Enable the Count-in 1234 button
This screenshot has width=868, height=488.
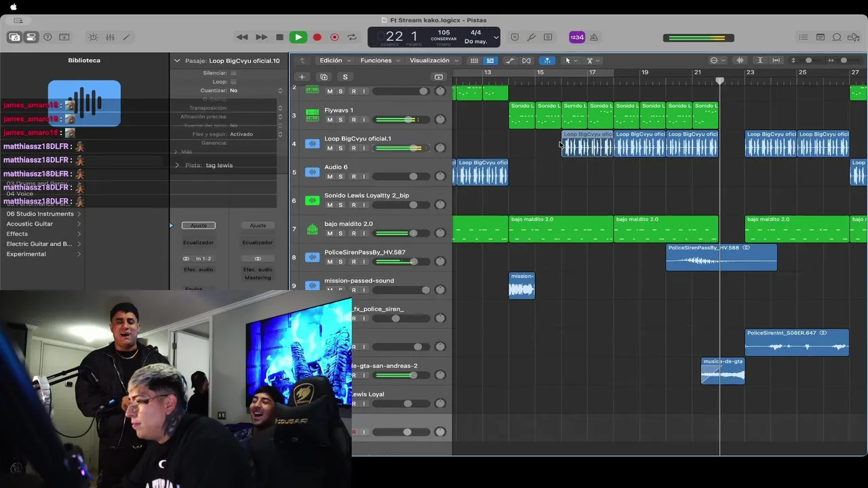[576, 37]
